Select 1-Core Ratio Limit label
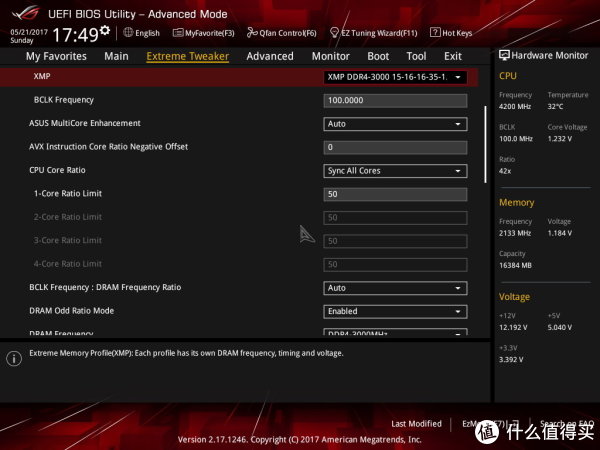This screenshot has width=600, height=450. (68, 194)
